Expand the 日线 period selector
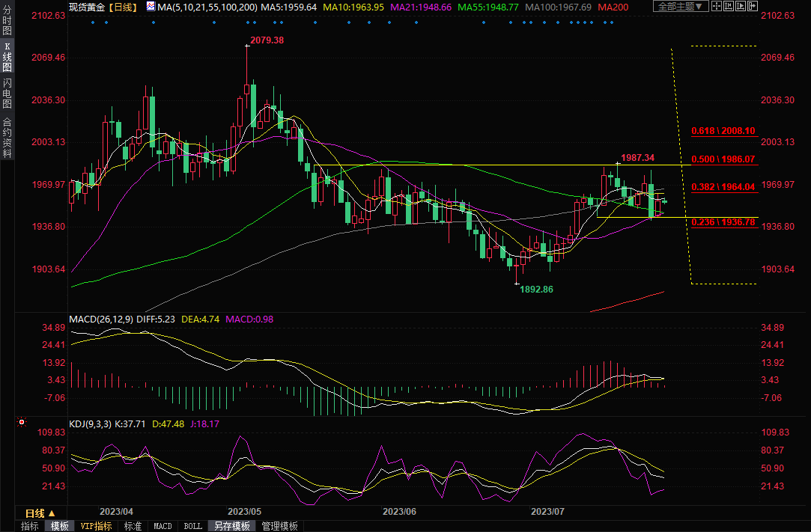 40,513
